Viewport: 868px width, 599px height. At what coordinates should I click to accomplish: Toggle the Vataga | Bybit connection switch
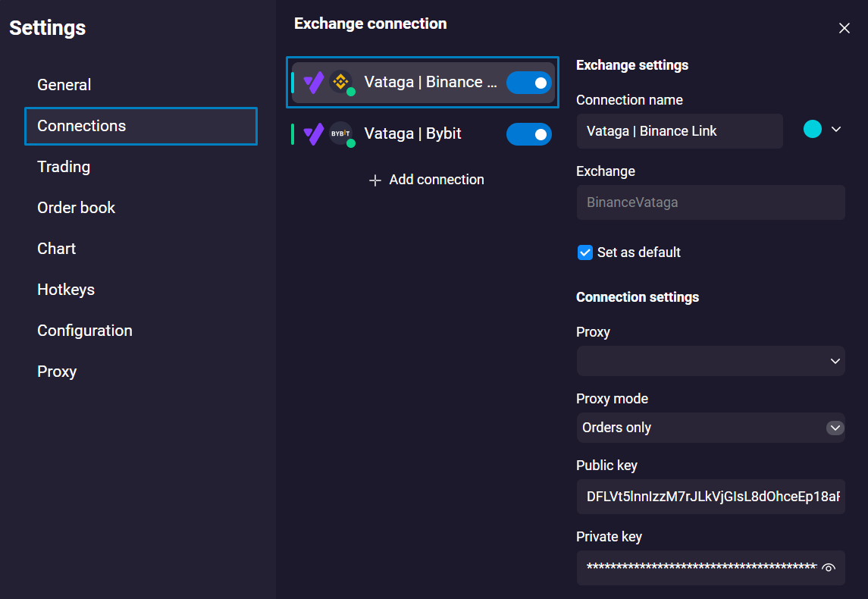(x=528, y=134)
